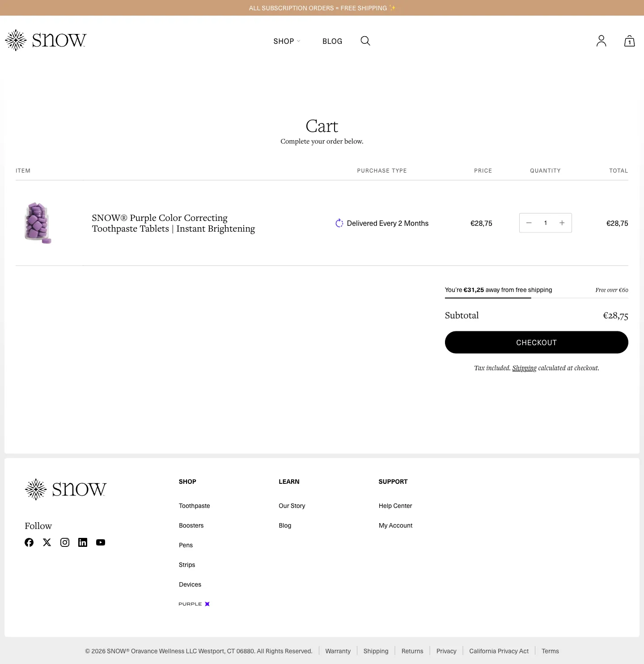Click the Snow logo in header
This screenshot has width=644, height=664.
[46, 40]
